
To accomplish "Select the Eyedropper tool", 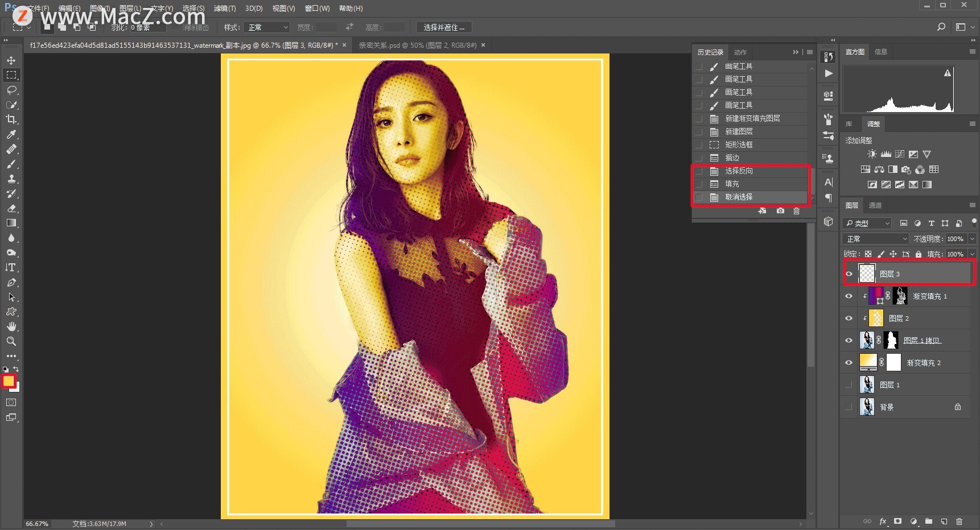I will (11, 134).
